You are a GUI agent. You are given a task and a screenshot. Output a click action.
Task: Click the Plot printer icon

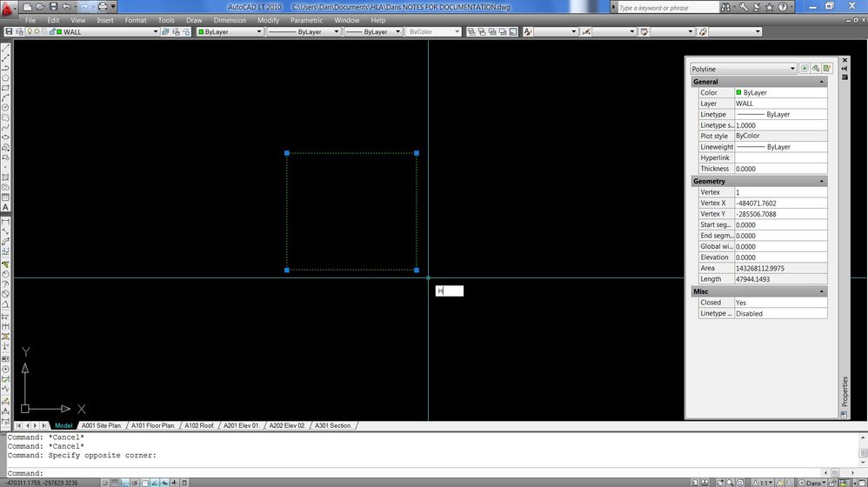pyautogui.click(x=103, y=7)
